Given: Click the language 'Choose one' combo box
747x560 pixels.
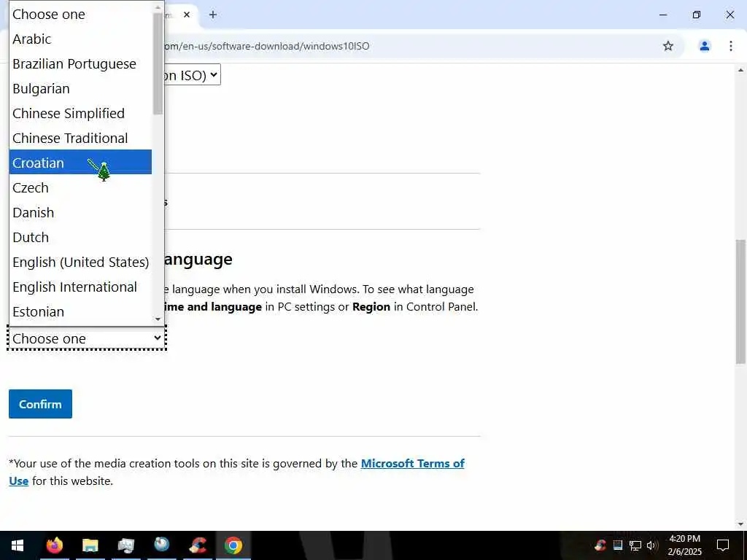Looking at the screenshot, I should 87,338.
